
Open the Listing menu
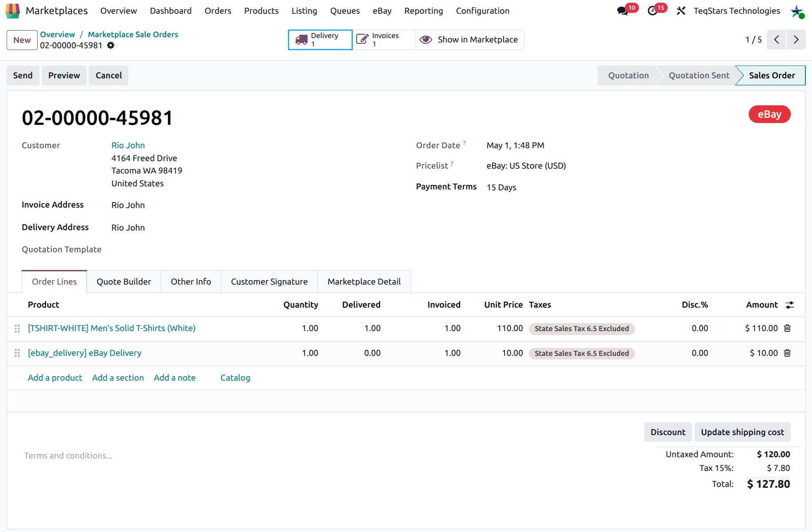coord(304,11)
